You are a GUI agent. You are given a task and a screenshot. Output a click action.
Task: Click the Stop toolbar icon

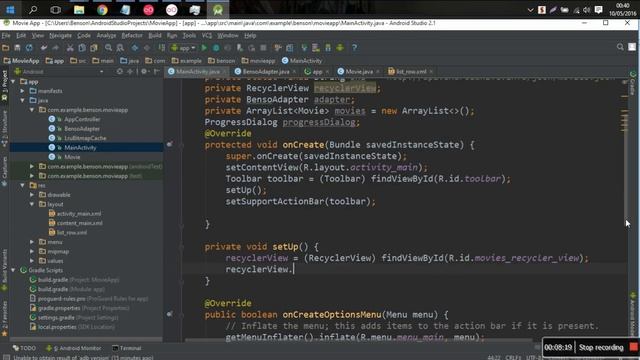263,48
